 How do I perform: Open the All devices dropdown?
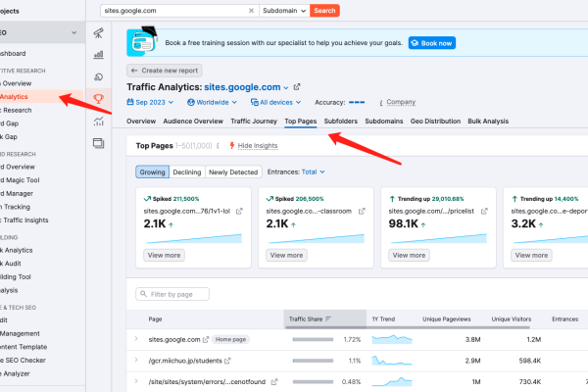point(276,102)
